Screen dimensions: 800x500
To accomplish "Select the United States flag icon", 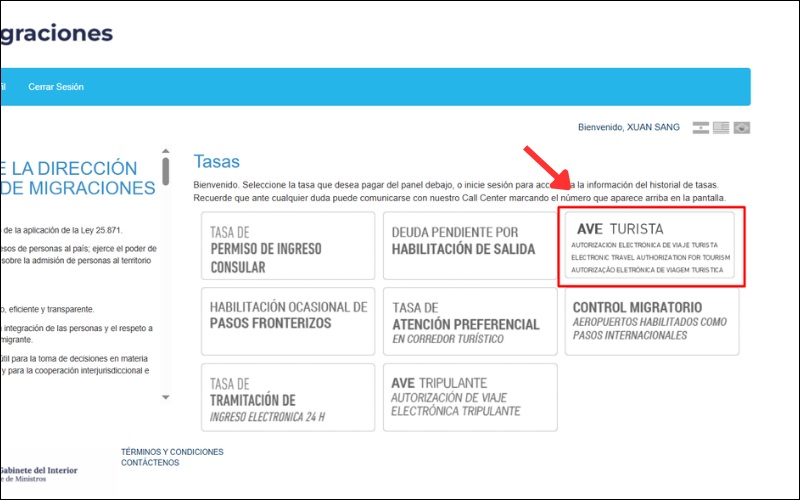I will tap(721, 128).
